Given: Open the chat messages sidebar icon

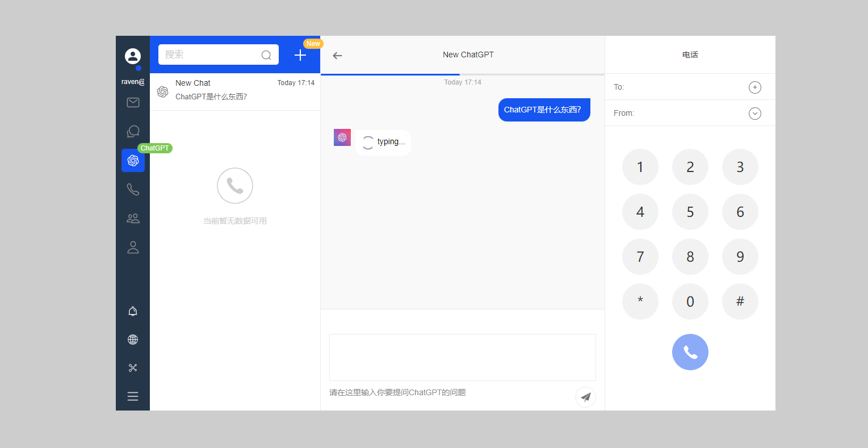Looking at the screenshot, I should tap(133, 131).
